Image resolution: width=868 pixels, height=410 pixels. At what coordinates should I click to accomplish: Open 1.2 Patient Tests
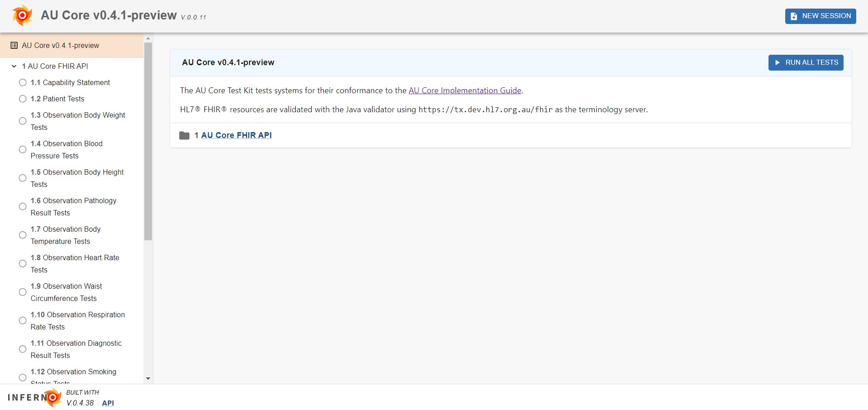pos(57,99)
